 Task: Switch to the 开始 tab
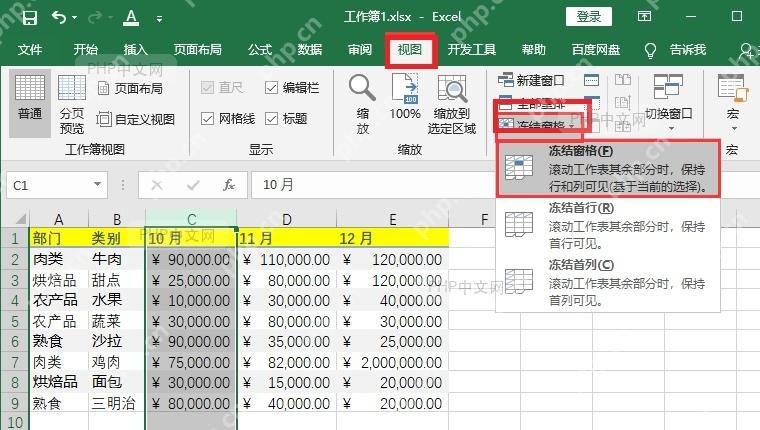coord(86,49)
